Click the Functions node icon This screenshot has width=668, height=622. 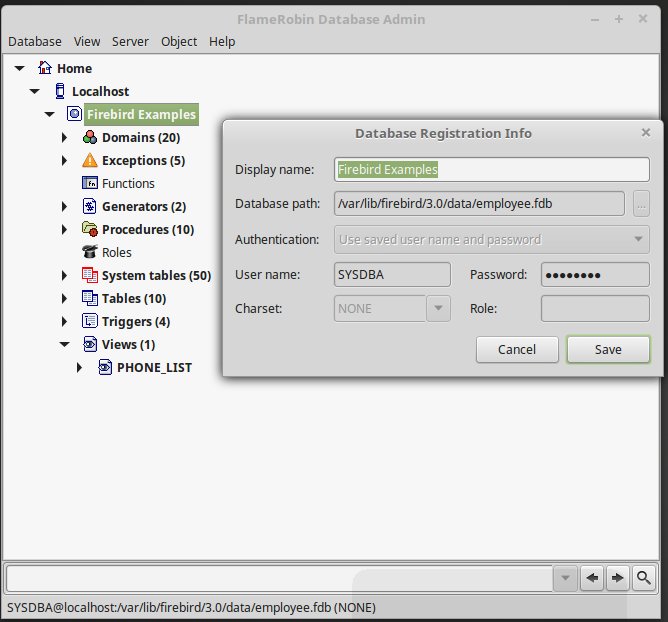coord(90,184)
